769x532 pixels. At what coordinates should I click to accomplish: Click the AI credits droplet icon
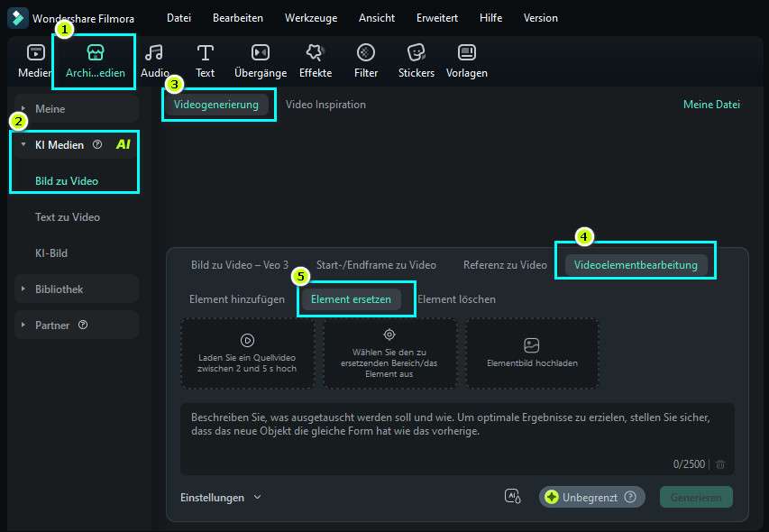pos(512,497)
